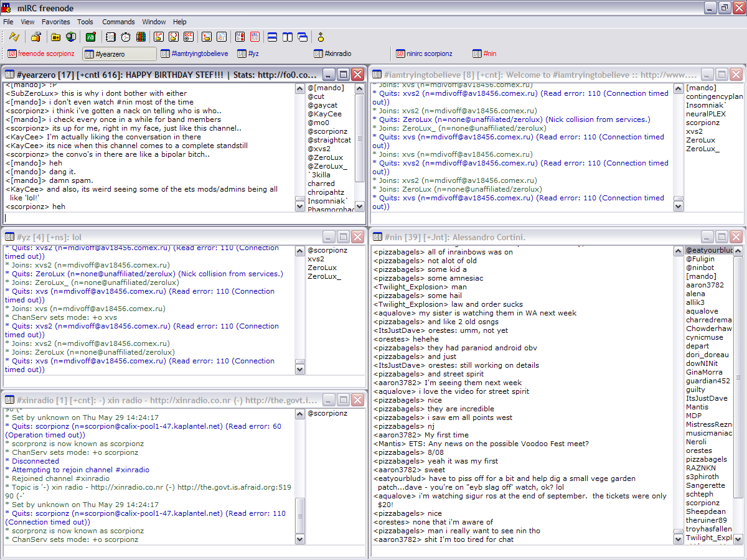Click the #nin window title icon

pos(377,237)
